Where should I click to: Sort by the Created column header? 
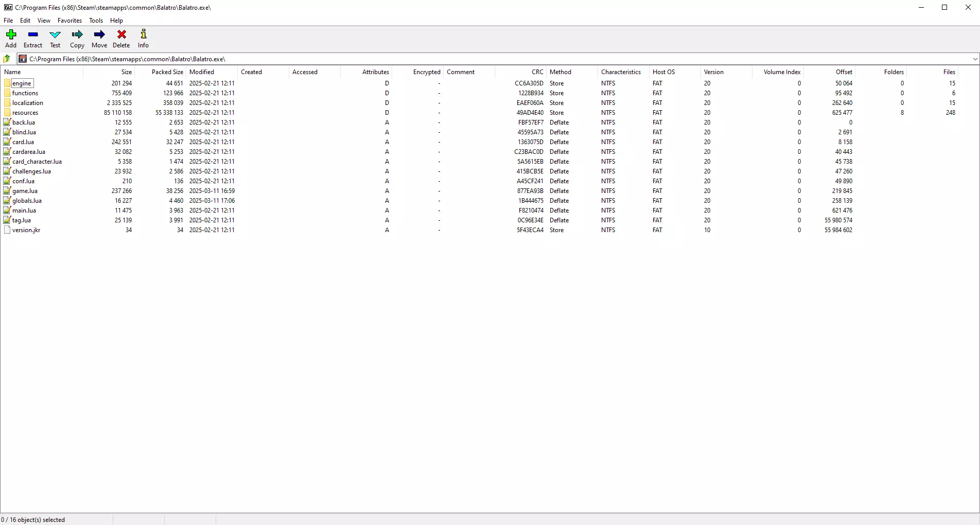(x=263, y=72)
